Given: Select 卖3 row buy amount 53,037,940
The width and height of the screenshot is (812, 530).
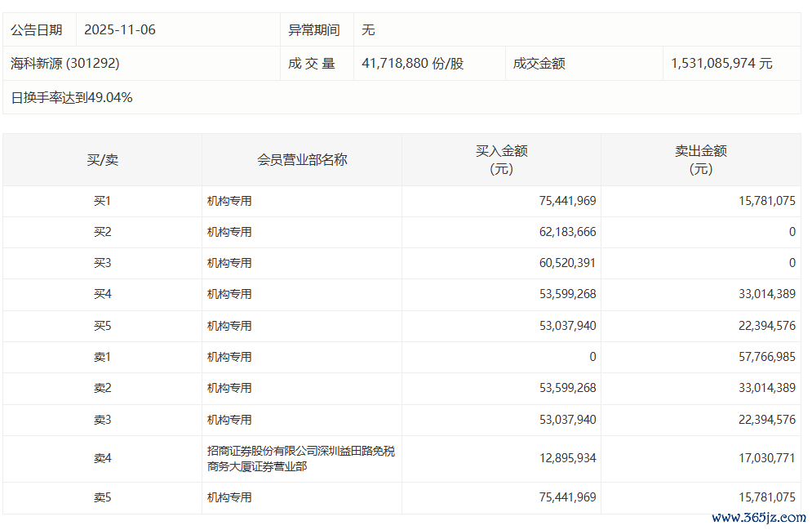Looking at the screenshot, I should [x=567, y=420].
